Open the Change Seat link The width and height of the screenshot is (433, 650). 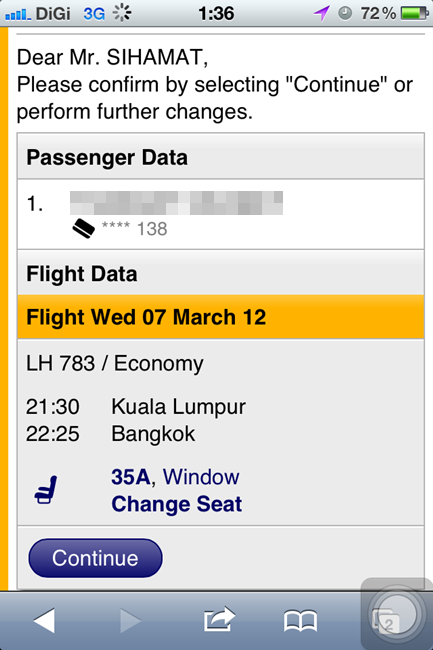[177, 504]
